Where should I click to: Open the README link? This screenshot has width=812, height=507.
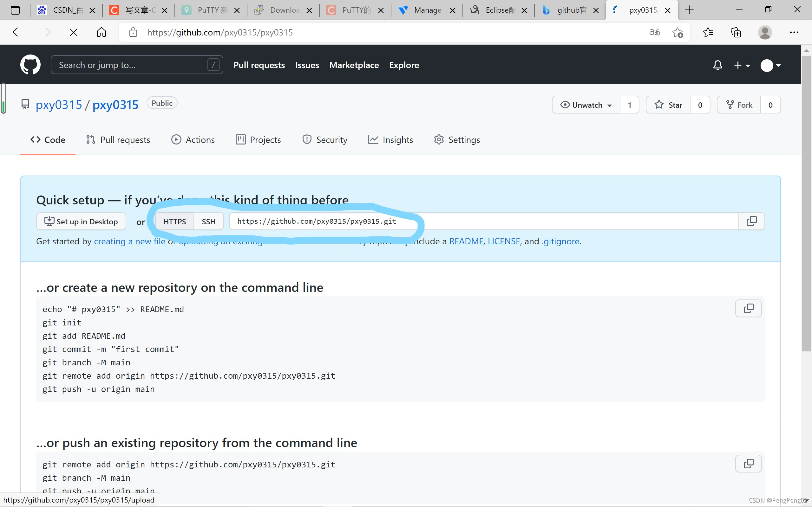tap(466, 241)
